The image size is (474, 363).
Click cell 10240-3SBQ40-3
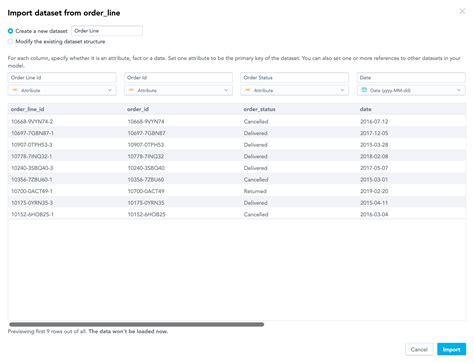click(x=32, y=168)
